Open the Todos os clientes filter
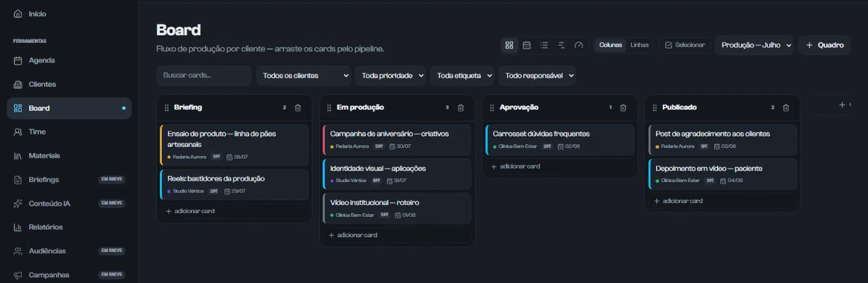The width and height of the screenshot is (868, 283). pos(303,76)
